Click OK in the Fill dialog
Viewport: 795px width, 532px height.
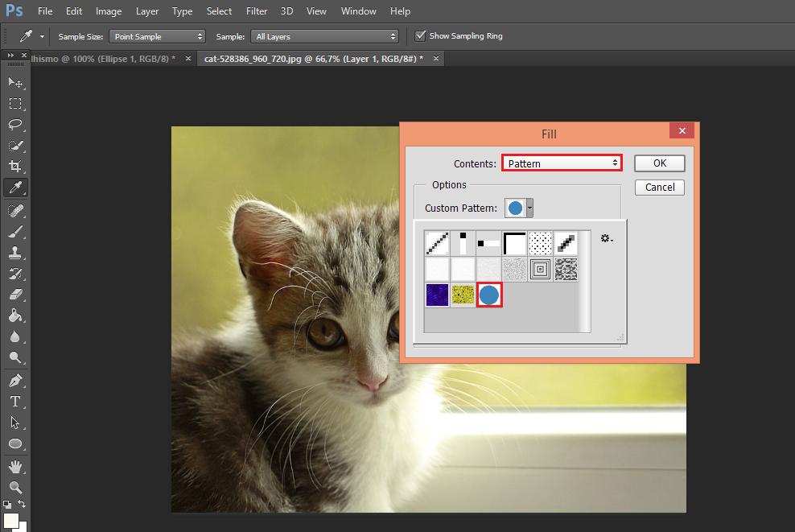pos(659,163)
